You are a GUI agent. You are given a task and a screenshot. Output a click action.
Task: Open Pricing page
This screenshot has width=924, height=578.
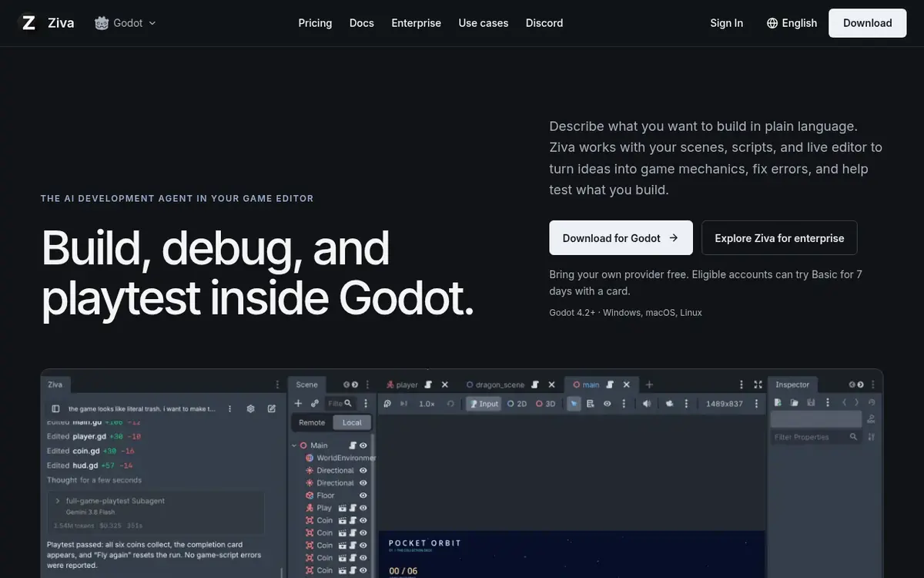[315, 23]
